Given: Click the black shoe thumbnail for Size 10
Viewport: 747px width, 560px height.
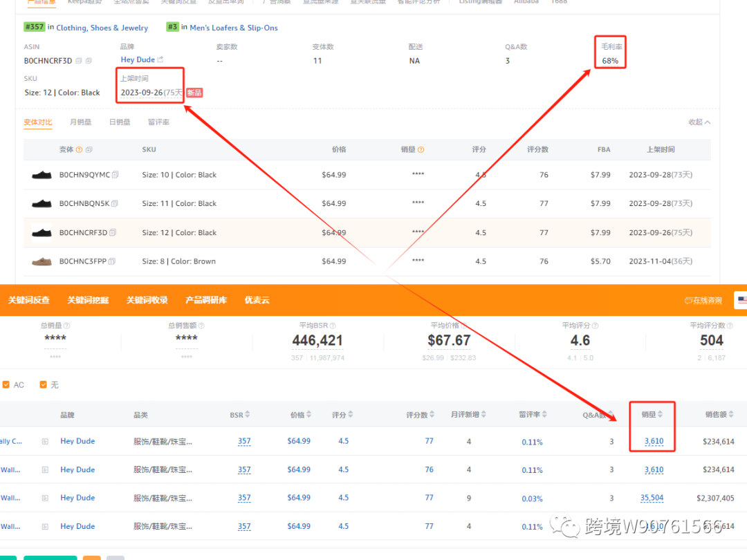Looking at the screenshot, I should [x=41, y=175].
